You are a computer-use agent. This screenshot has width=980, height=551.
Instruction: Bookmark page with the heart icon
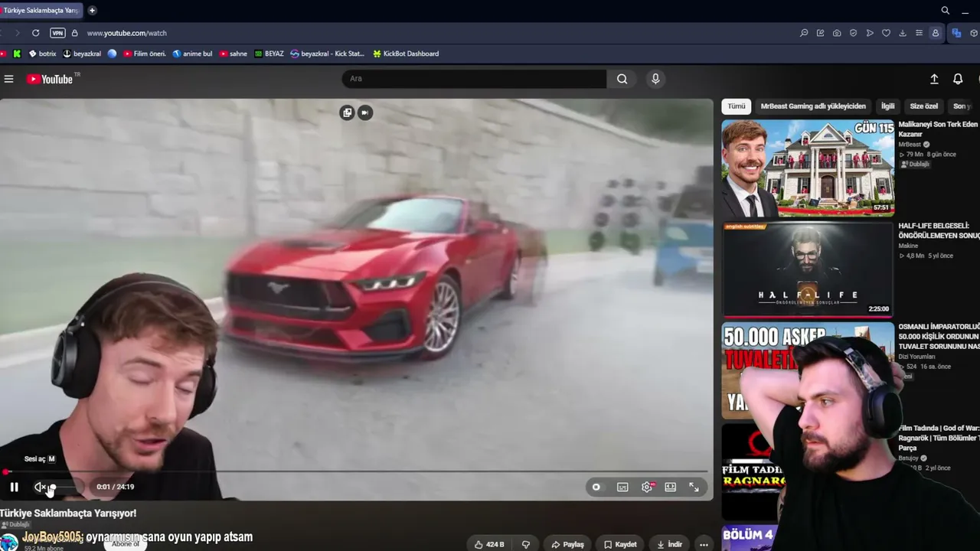[x=886, y=33]
